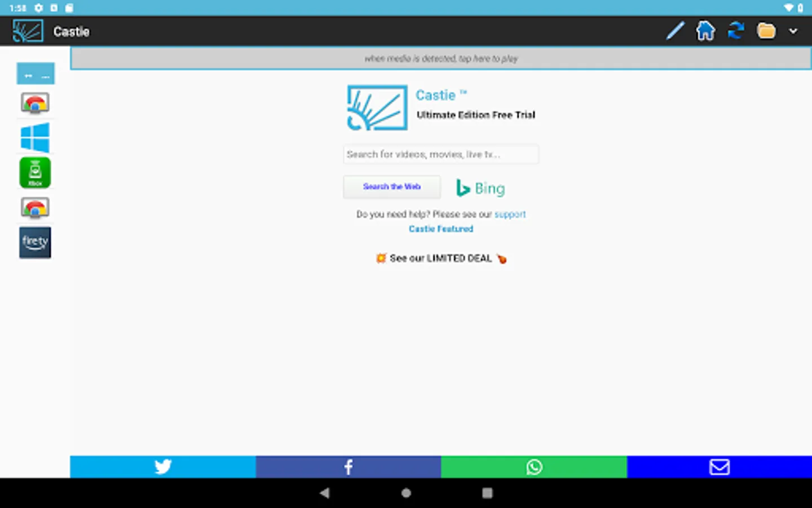
Task: Tap the Android recent apps square
Action: (487, 493)
